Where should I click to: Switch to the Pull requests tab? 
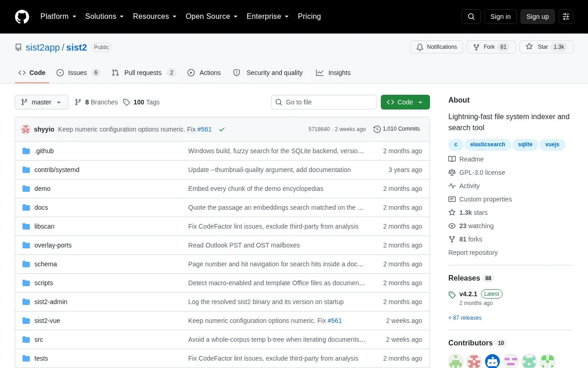pyautogui.click(x=144, y=73)
